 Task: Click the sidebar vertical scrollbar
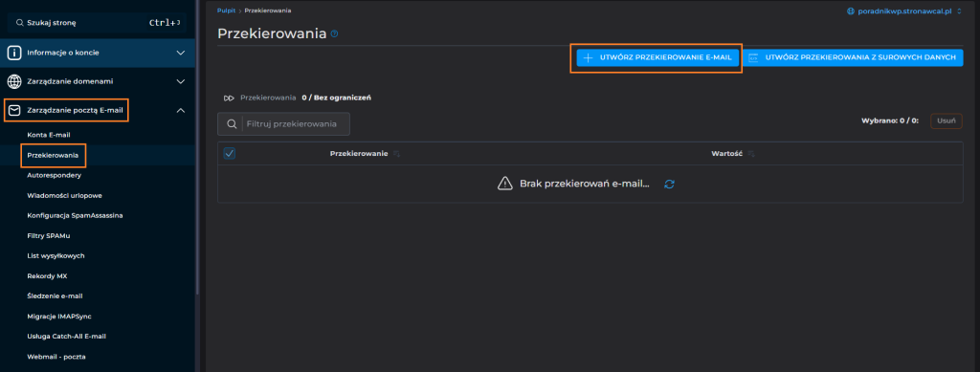(x=197, y=146)
